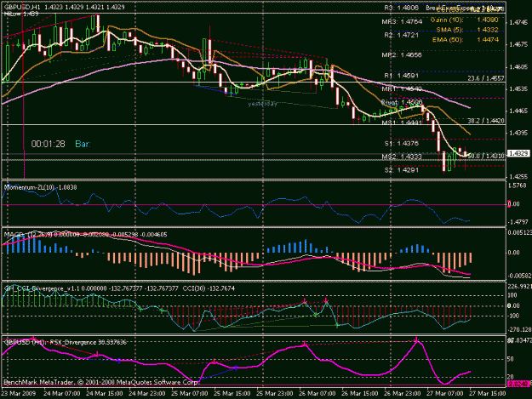The image size is (532, 399).
Task: Click the 1.4675 price scale value
Action: (x=518, y=45)
